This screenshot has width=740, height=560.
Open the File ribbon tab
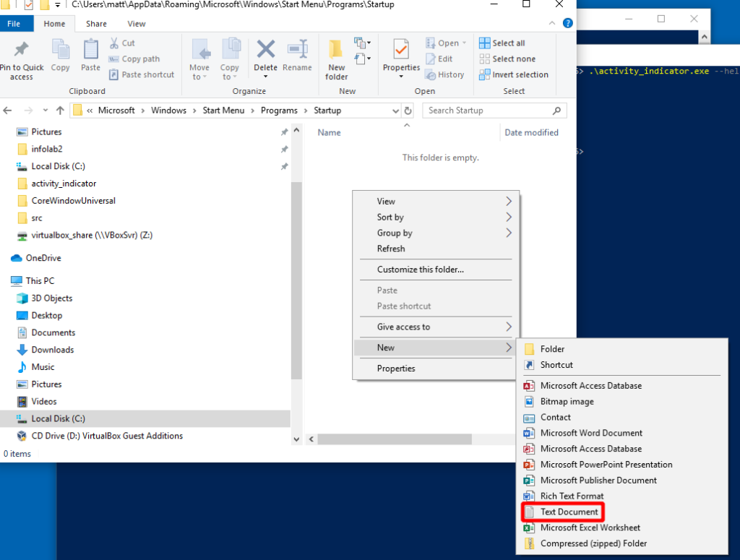coord(14,23)
